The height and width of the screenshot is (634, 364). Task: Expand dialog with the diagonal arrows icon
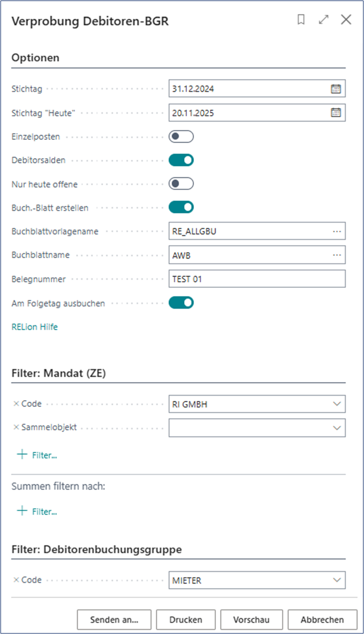pyautogui.click(x=324, y=20)
